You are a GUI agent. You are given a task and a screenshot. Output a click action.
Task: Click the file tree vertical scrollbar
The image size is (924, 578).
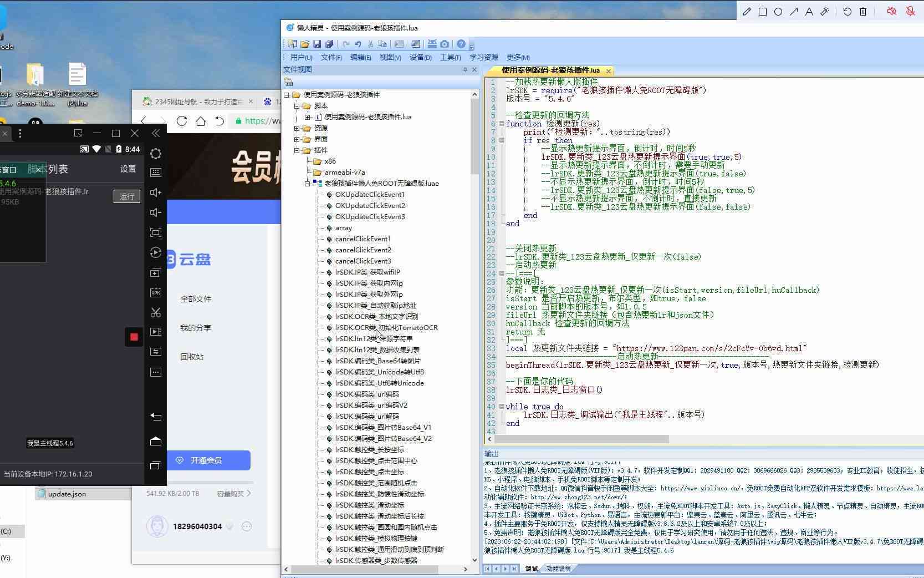[x=474, y=136]
